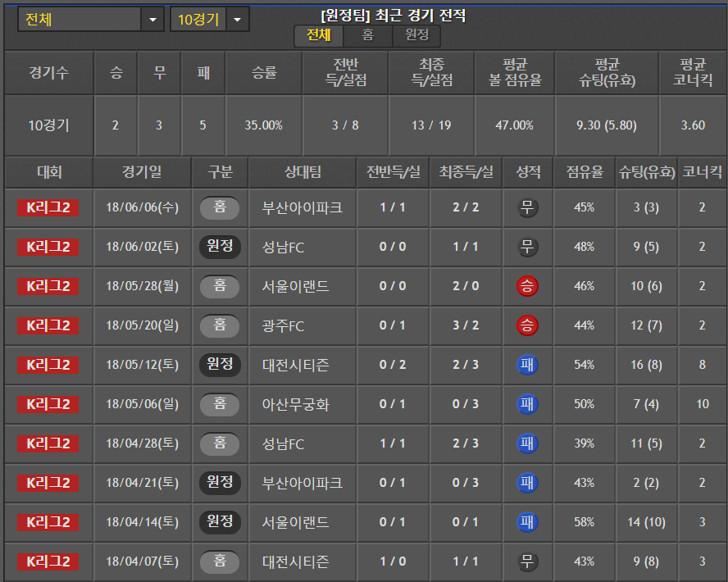The image size is (728, 582).
Task: Click the blue 패 icon for 18/05/06
Action: coord(527,404)
